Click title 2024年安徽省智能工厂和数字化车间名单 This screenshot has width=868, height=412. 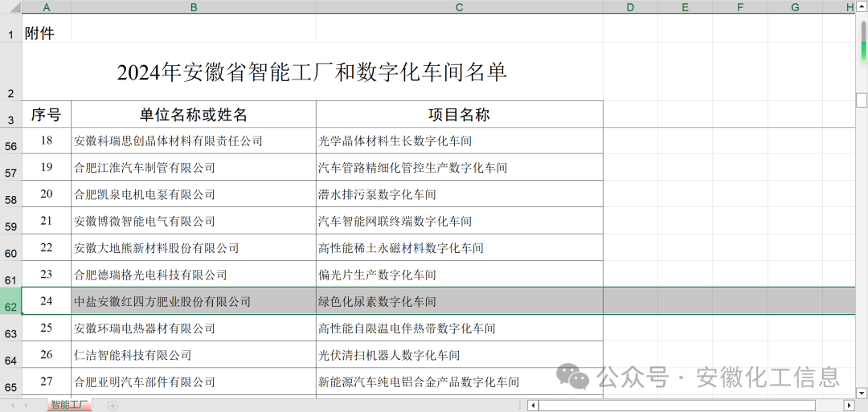(x=312, y=72)
